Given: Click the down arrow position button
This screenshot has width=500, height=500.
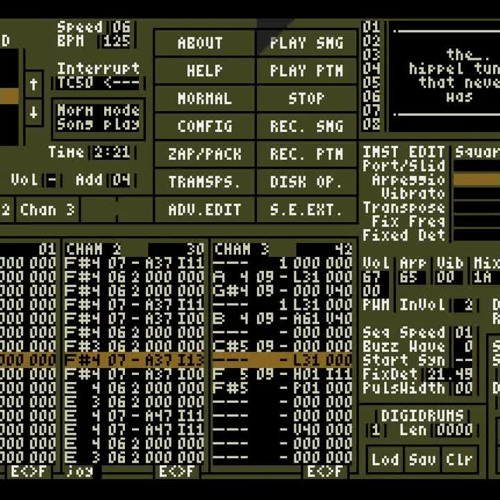Looking at the screenshot, I should [34, 112].
